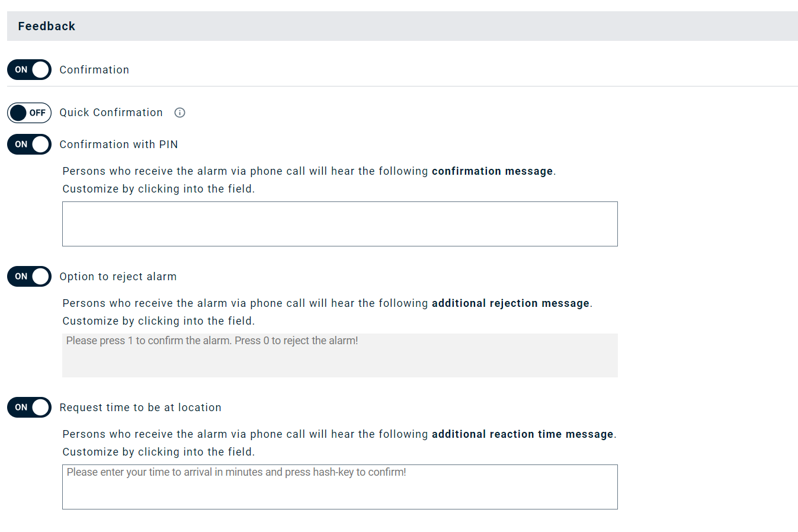Screen dimensions: 798x532
Task: Click the bold "additional reaction time message" text
Action: [523, 434]
